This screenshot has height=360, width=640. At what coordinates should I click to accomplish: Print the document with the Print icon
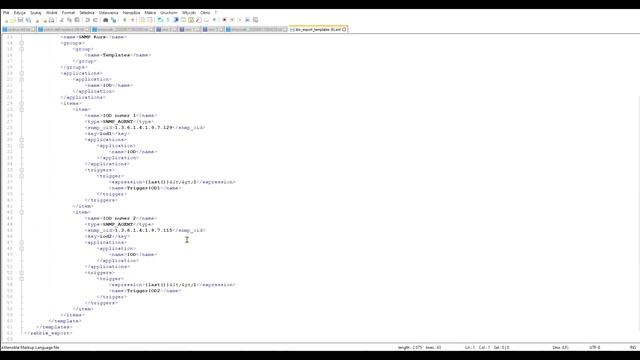(51, 20)
